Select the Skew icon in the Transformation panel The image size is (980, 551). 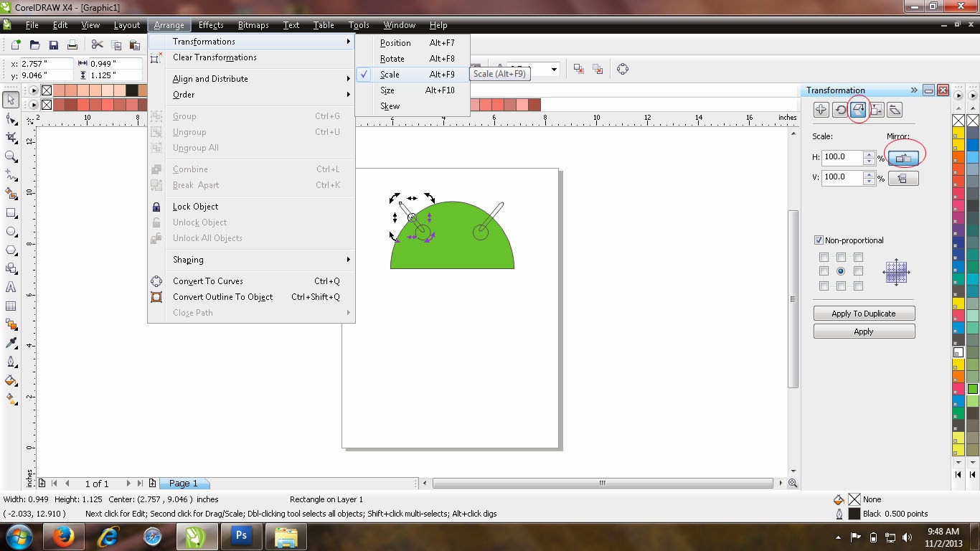[x=894, y=109]
